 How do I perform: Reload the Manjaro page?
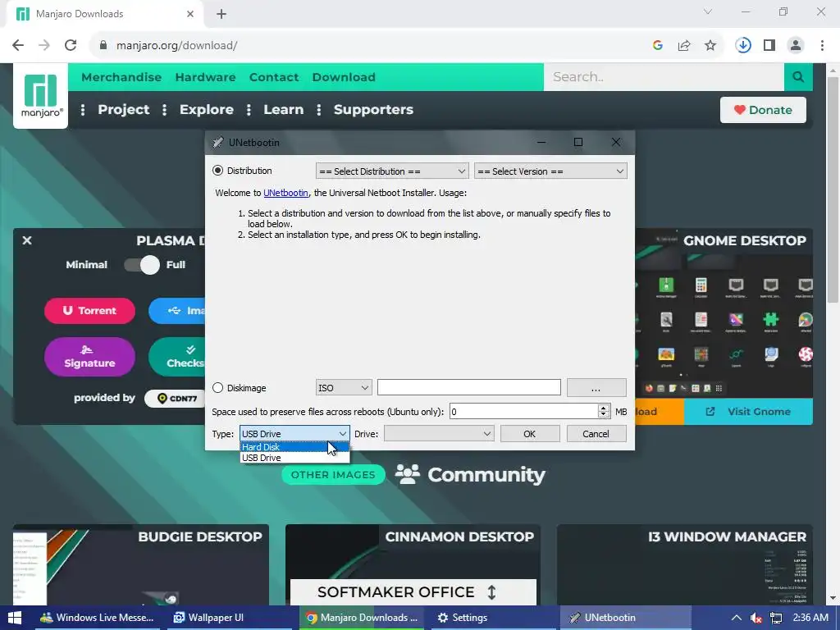[71, 46]
